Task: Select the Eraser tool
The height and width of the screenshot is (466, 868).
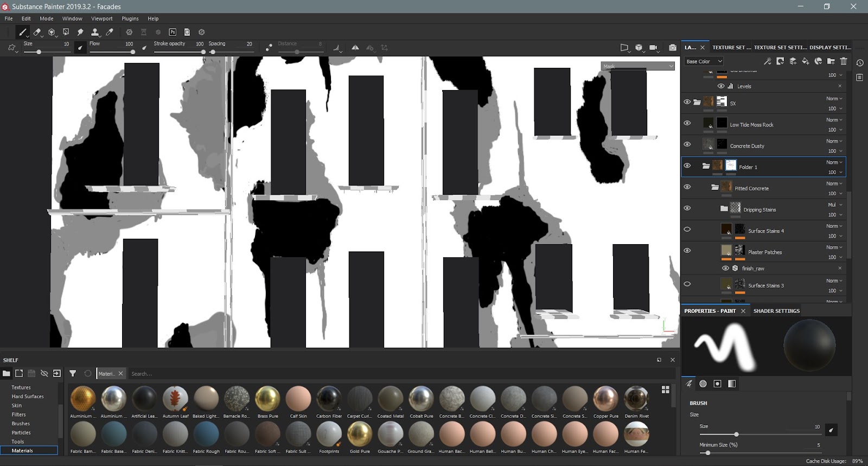Action: [37, 32]
